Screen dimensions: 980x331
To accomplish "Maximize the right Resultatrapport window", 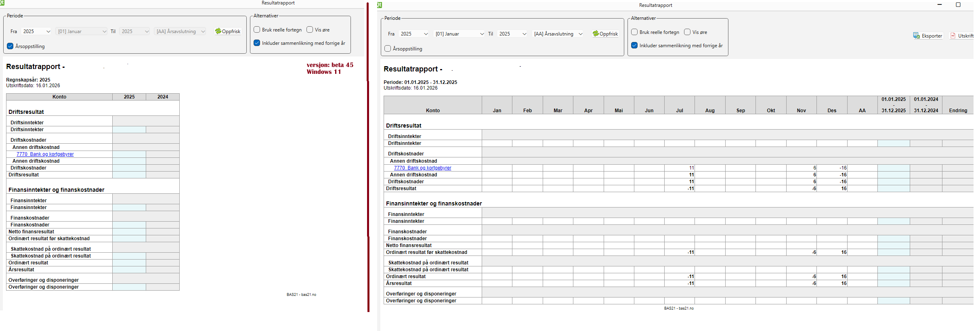I will click(958, 5).
